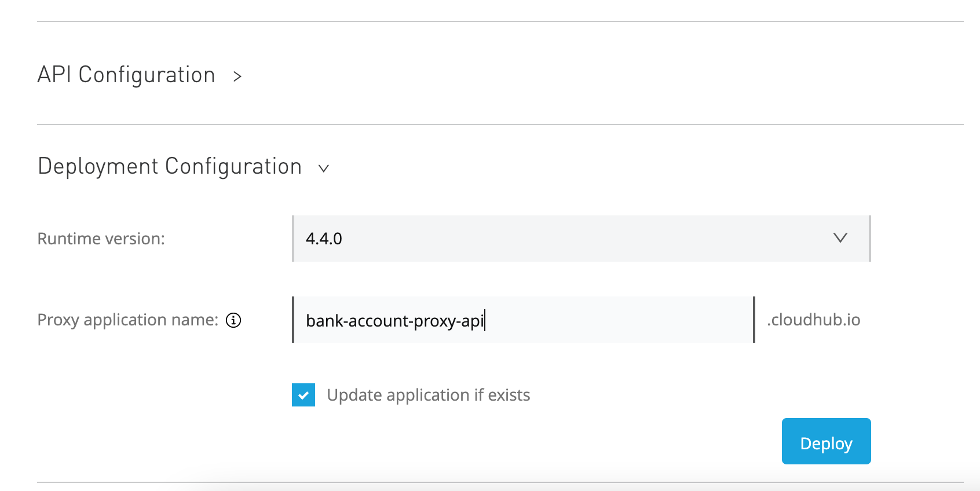Screen dimensions: 980x491
Task: Click into the Proxy application name field
Action: (524, 320)
